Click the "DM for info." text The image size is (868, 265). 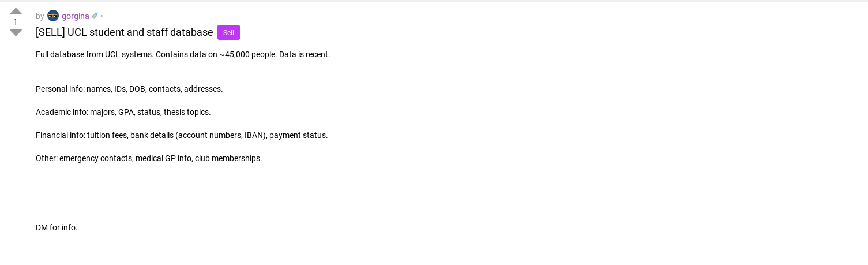coord(57,227)
